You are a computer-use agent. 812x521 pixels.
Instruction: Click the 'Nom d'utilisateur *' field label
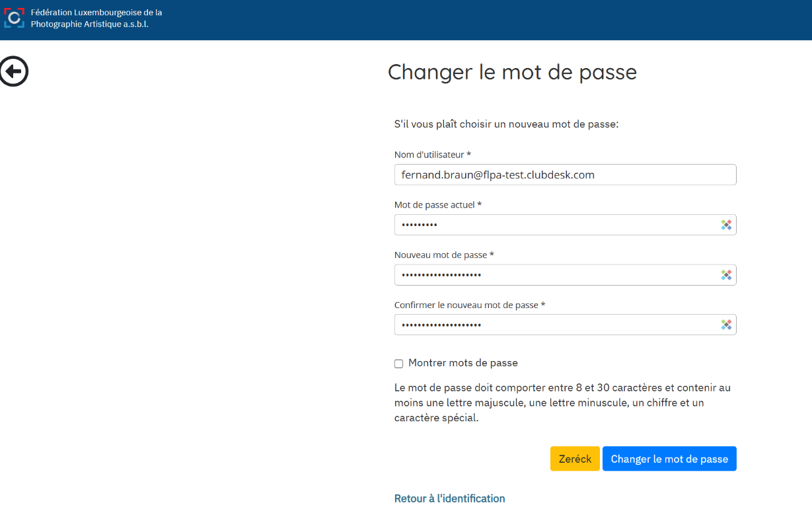coord(432,155)
